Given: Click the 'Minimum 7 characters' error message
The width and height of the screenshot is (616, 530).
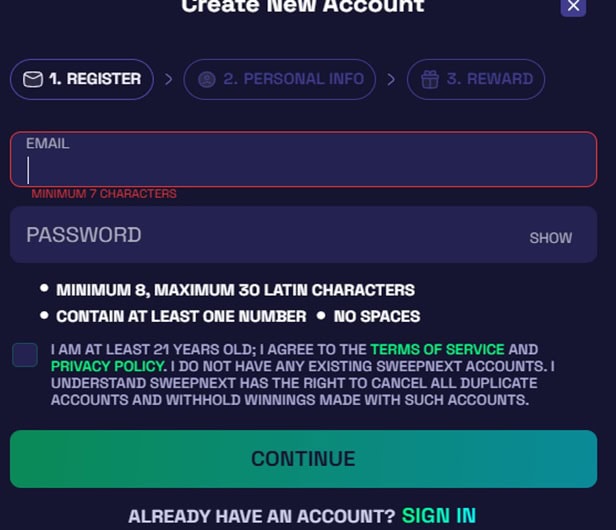Looking at the screenshot, I should [104, 194].
